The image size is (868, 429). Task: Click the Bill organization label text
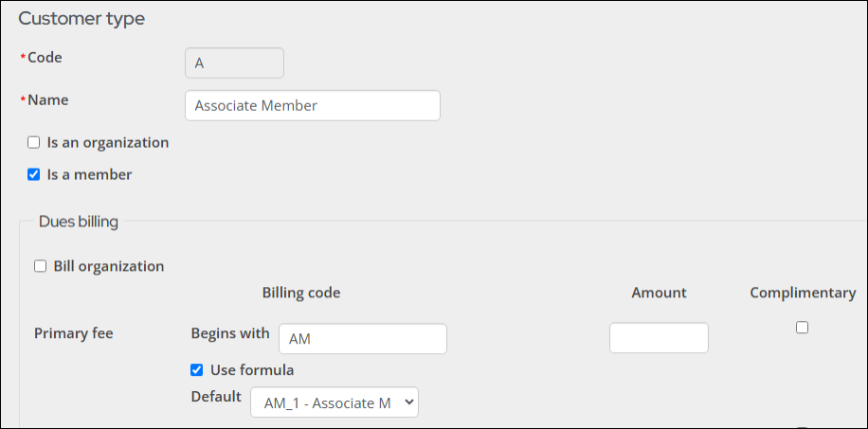click(x=108, y=266)
